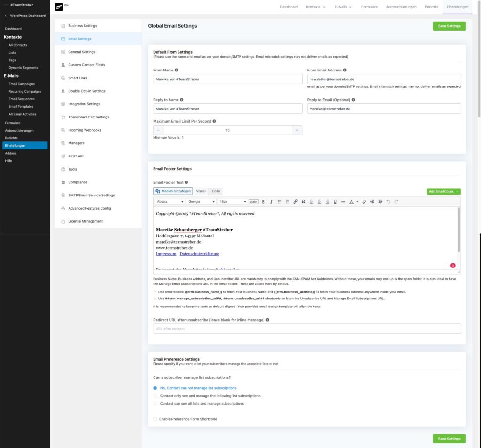Click the underline icon in editor toolbar

[x=335, y=202]
